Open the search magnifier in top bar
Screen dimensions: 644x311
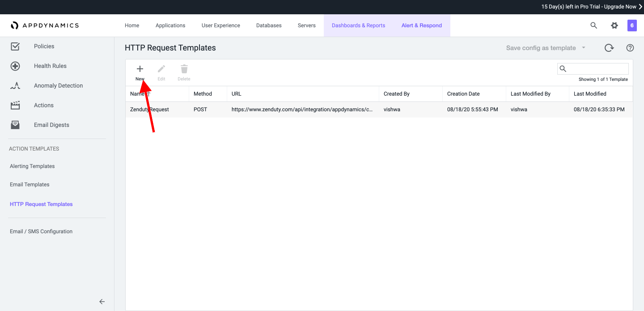coord(594,25)
